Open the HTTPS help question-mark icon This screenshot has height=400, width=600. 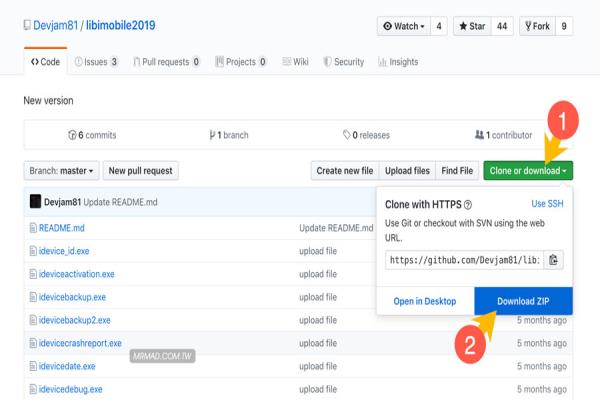coord(468,205)
